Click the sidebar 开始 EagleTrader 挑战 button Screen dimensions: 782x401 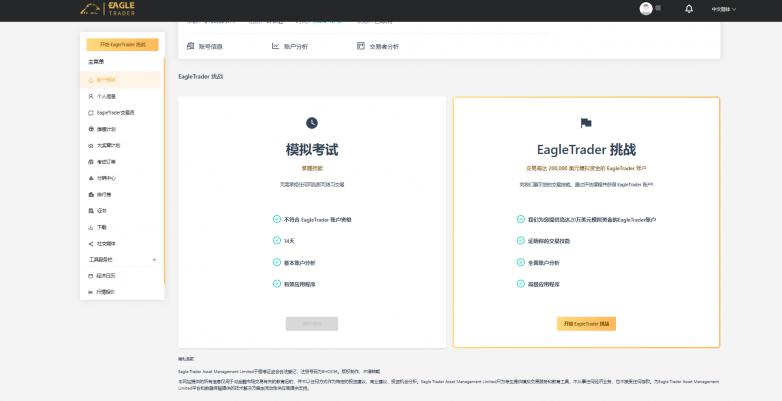(x=122, y=45)
